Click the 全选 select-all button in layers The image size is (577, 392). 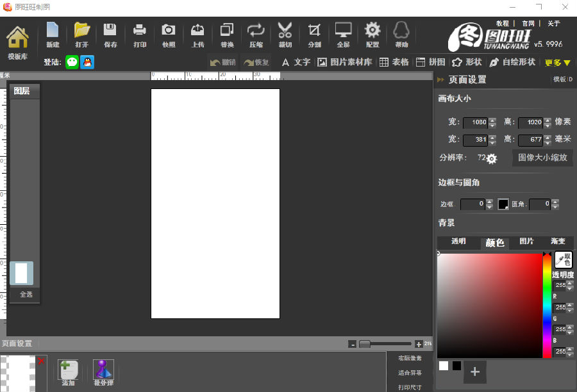tap(26, 295)
